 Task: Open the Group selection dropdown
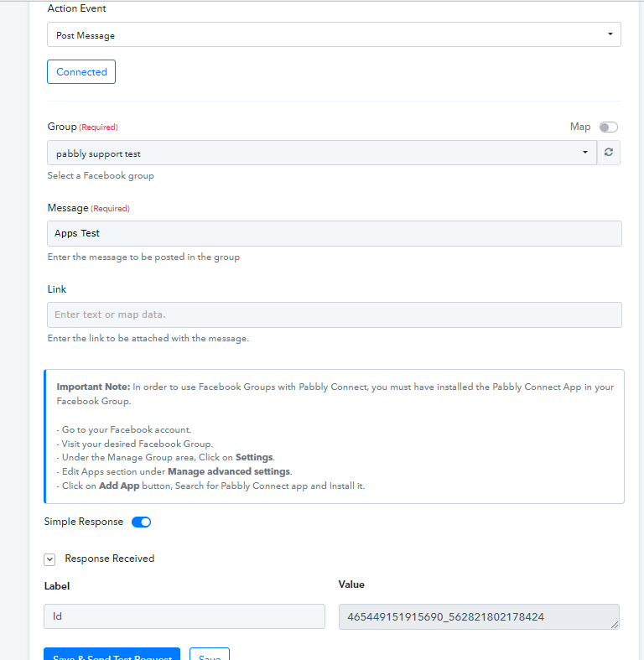[322, 153]
